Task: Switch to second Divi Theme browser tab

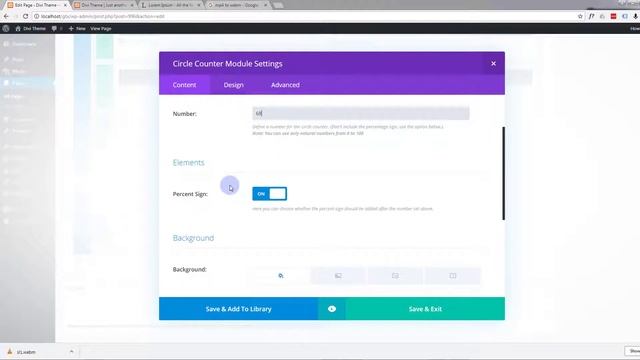Action: (104, 5)
